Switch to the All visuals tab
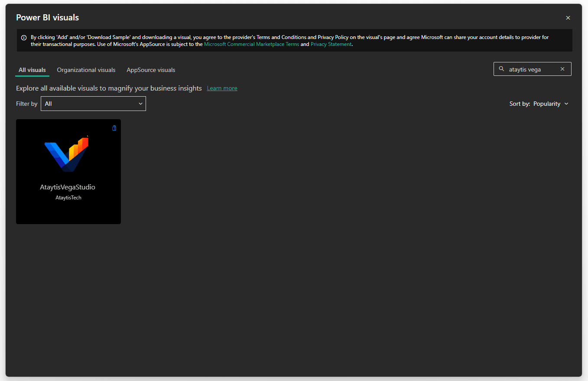Screen dimensions: 588x381 (x=32, y=70)
